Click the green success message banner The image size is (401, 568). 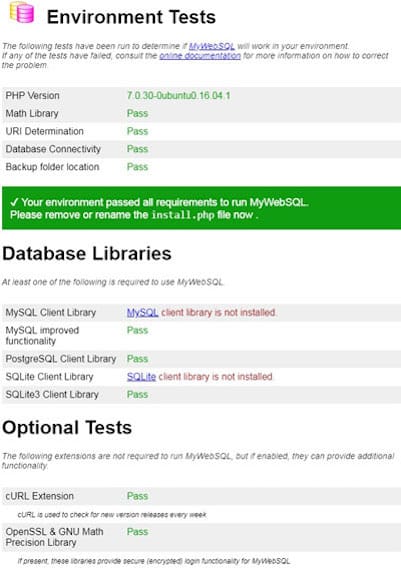point(201,208)
